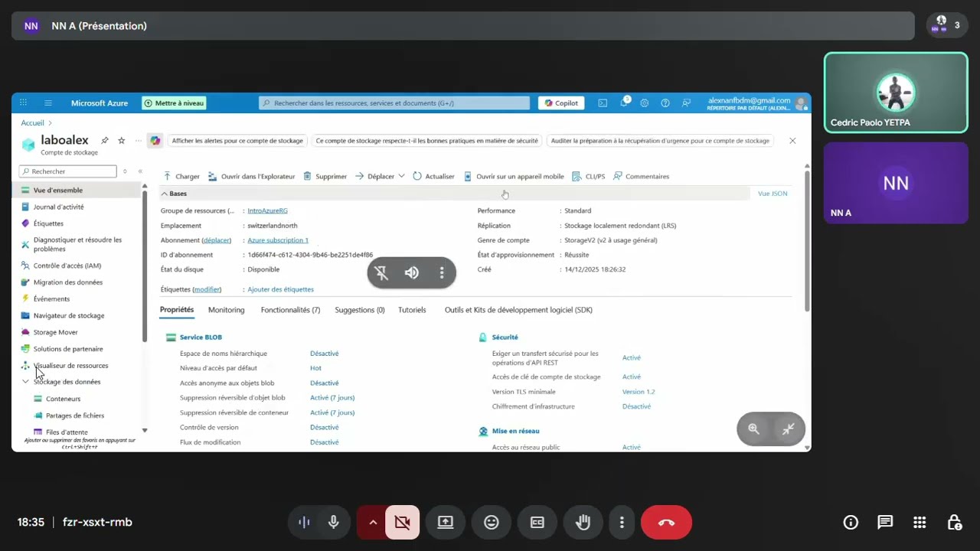Image resolution: width=980 pixels, height=551 pixels.
Task: Click Actualiser refresh button
Action: (x=433, y=176)
